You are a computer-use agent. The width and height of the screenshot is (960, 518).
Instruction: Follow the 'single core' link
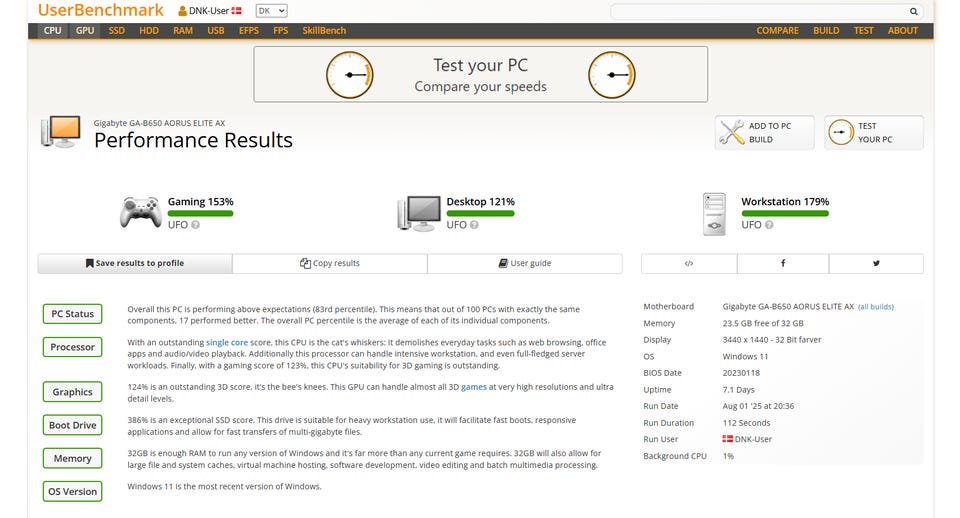pyautogui.click(x=227, y=342)
